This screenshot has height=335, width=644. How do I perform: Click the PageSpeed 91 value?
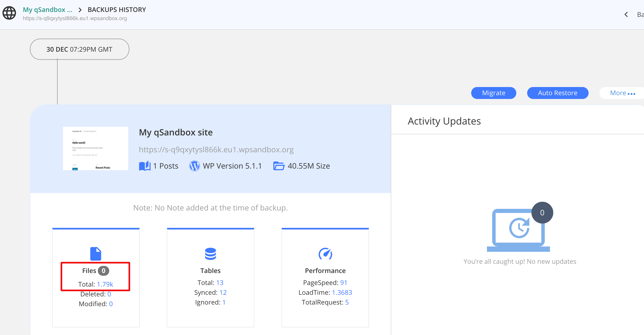343,283
